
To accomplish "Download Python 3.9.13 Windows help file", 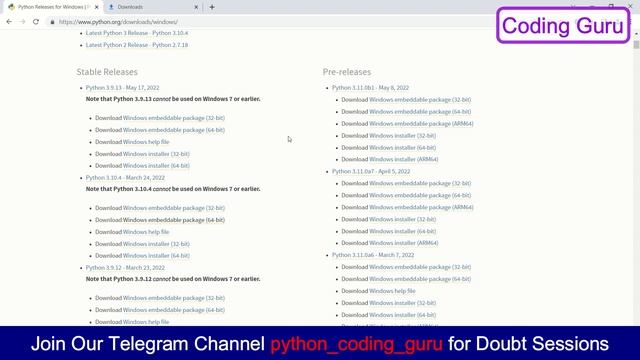I will (x=146, y=142).
